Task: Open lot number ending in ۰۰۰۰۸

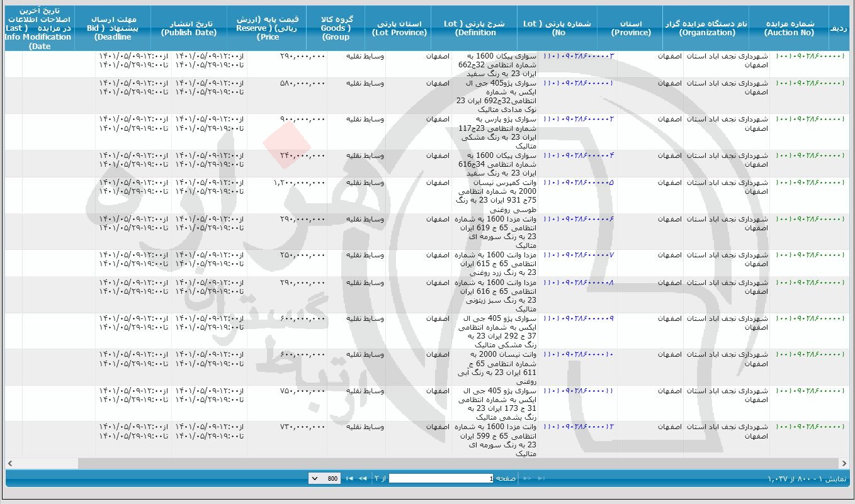Action: click(578, 283)
